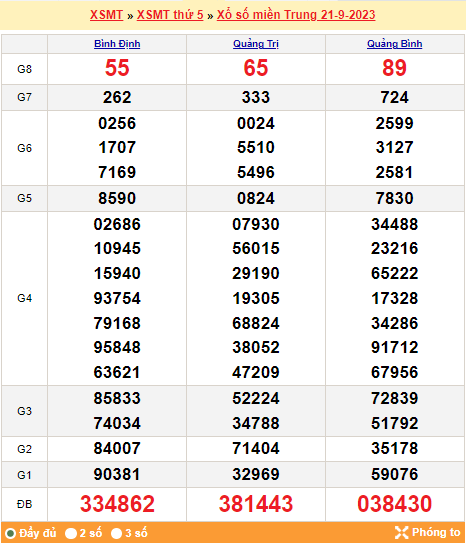Click the ĐB row label

(x=24, y=504)
